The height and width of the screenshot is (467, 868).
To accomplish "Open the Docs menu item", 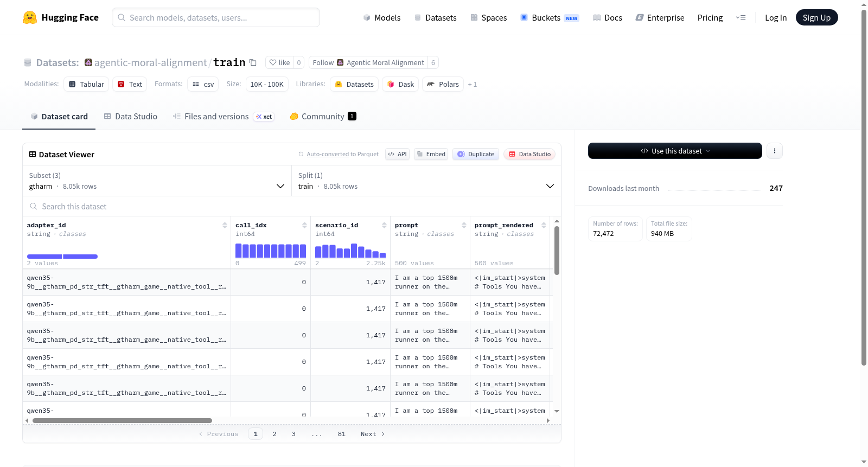I will [608, 17].
